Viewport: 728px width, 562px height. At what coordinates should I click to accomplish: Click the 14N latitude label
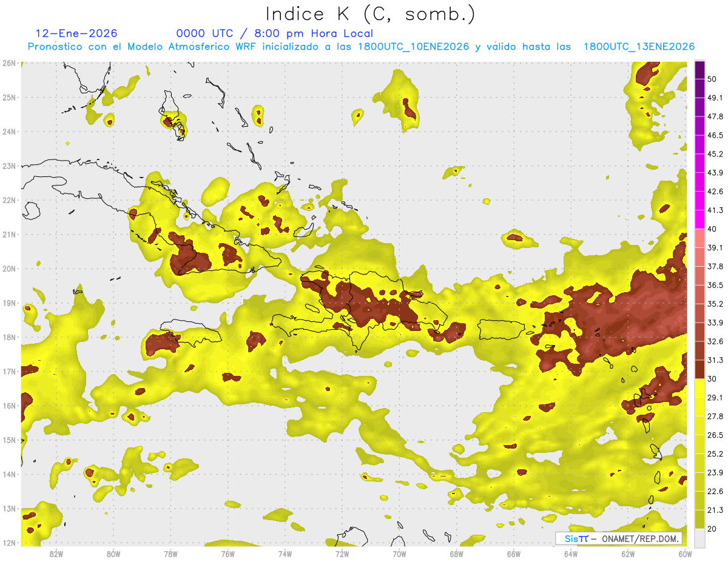coord(8,474)
